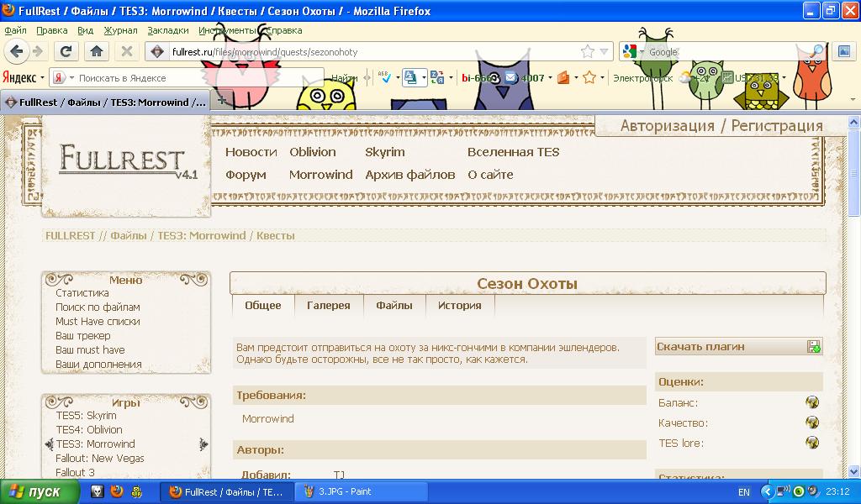Expand the URL bar history dropdown
The height and width of the screenshot is (504, 861).
[604, 52]
